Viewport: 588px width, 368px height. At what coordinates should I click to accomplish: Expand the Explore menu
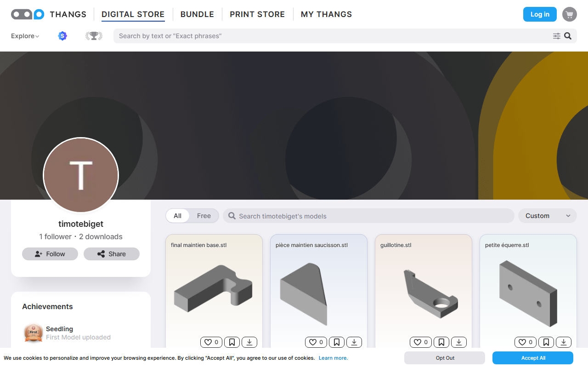pyautogui.click(x=25, y=36)
